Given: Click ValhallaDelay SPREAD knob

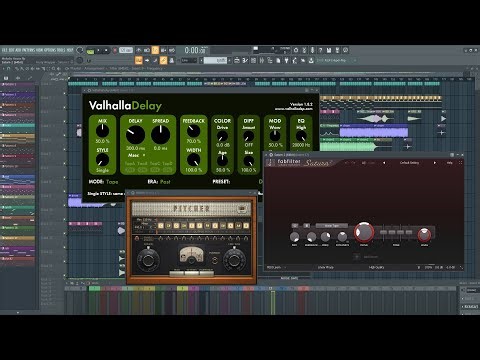Looking at the screenshot, I should (x=161, y=135).
